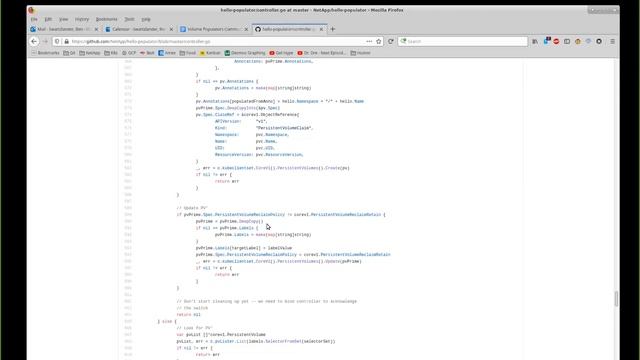The image size is (640, 360).
Task: Open the GCP bookmark
Action: pos(129,53)
